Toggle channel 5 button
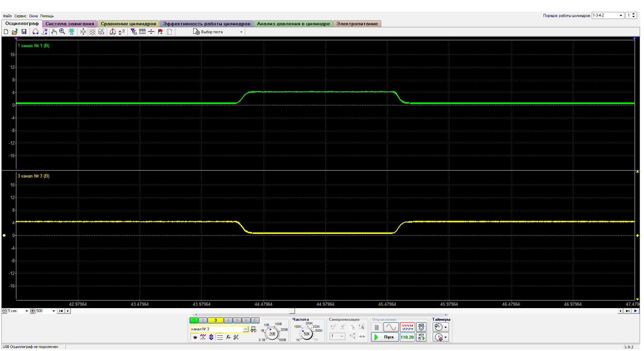The height and width of the screenshot is (351, 644). [x=237, y=320]
